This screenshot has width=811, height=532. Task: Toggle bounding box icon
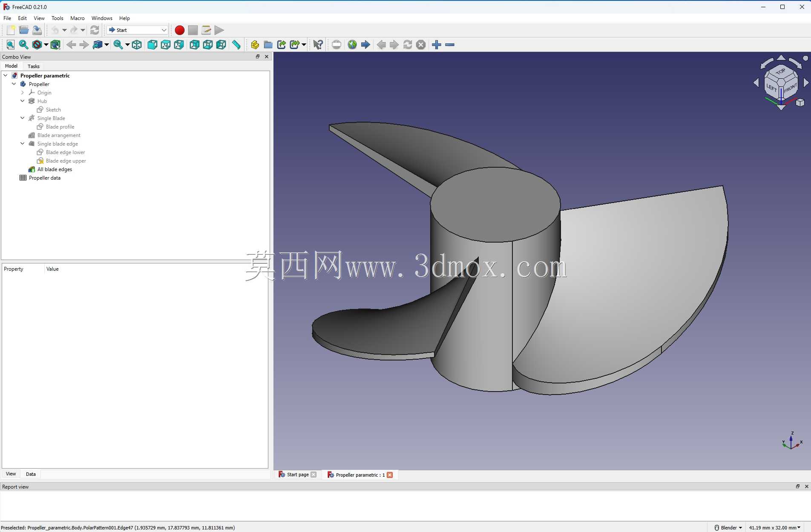pyautogui.click(x=55, y=45)
